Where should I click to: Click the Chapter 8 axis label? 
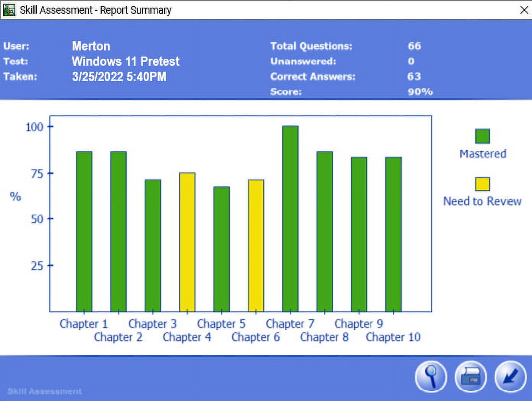click(x=324, y=337)
